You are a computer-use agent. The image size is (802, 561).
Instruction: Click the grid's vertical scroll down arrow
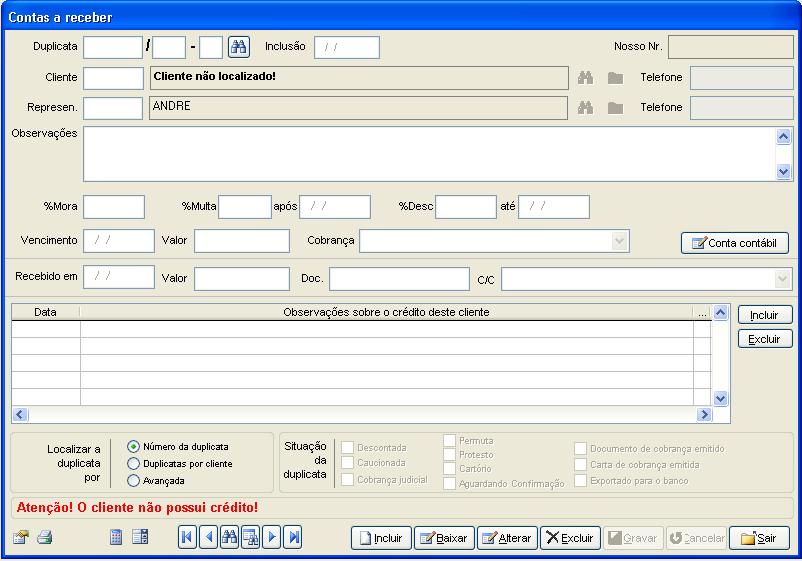[720, 398]
